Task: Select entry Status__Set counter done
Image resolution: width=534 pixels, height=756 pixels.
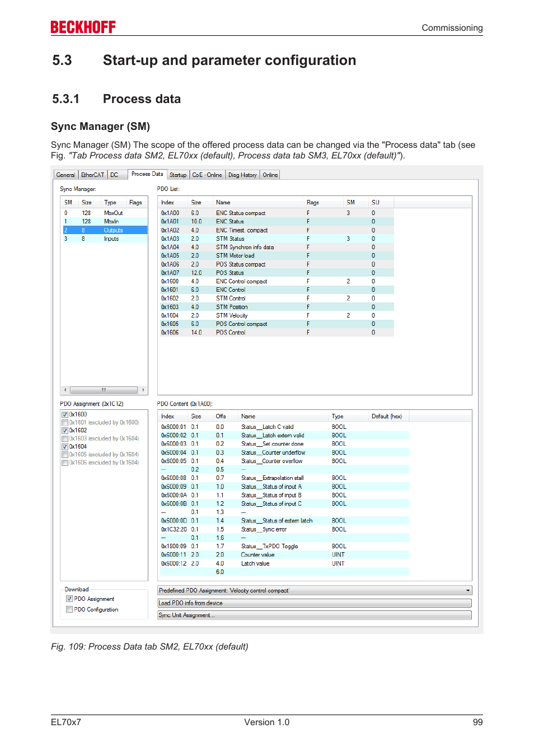Action: tap(284, 444)
